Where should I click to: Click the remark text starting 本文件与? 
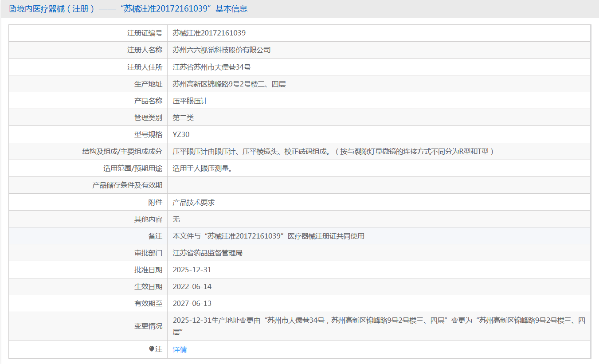click(x=268, y=236)
